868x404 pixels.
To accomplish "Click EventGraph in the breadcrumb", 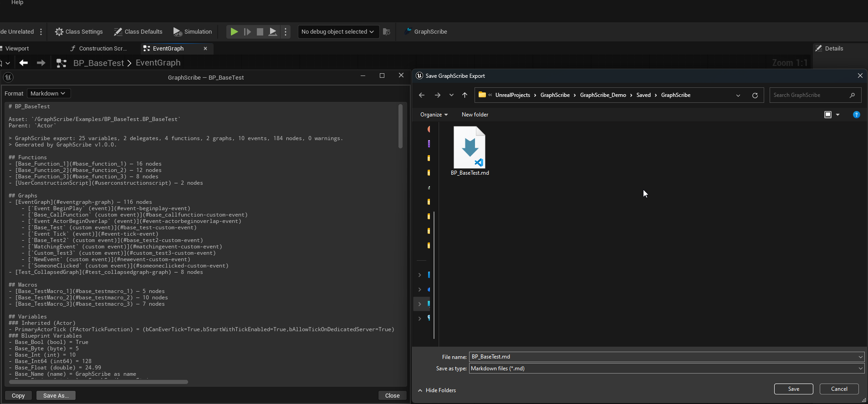I will [158, 63].
